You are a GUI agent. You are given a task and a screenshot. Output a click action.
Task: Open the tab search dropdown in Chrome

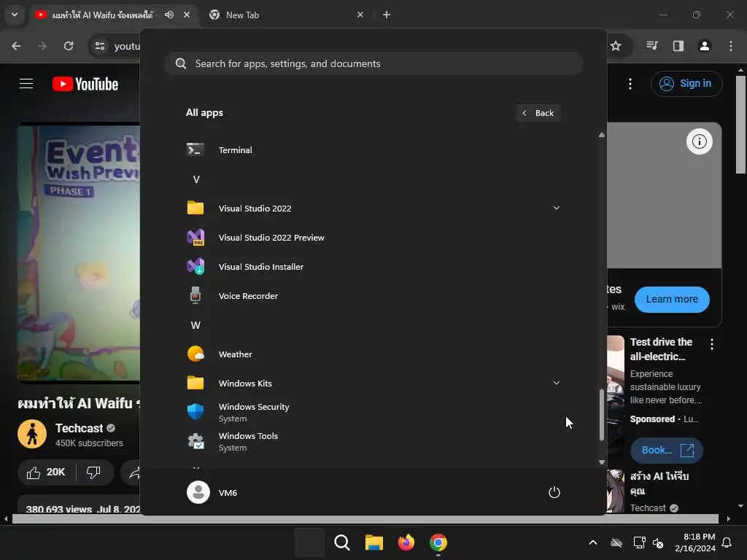(x=15, y=15)
